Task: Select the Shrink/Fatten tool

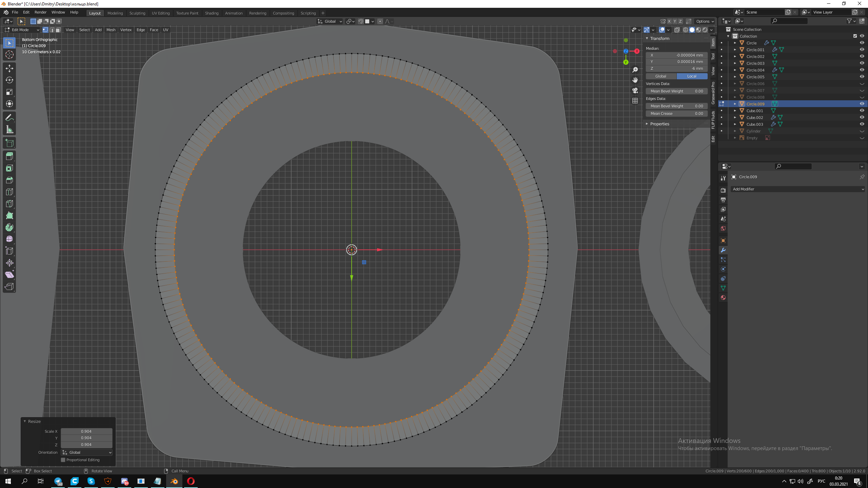Action: pyautogui.click(x=9, y=263)
